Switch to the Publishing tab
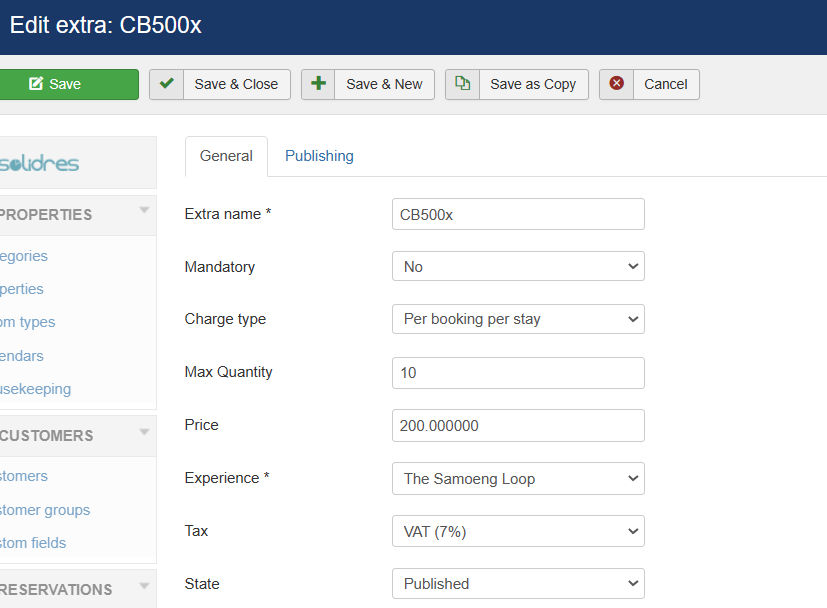 point(319,156)
